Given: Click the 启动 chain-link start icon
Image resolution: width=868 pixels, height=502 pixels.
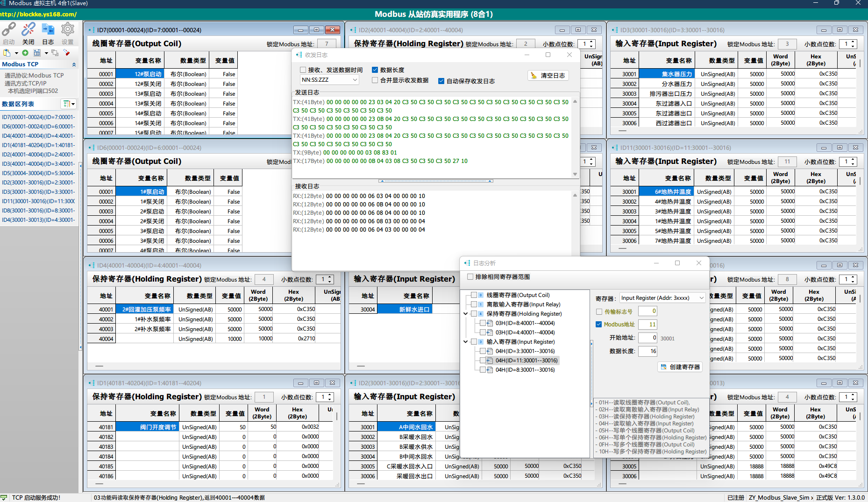Looking at the screenshot, I should (x=8, y=29).
